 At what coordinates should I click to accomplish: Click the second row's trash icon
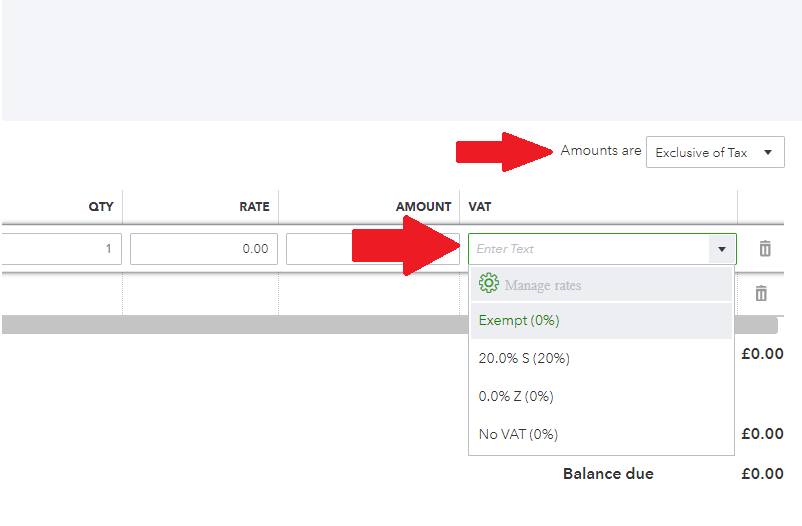[x=761, y=293]
